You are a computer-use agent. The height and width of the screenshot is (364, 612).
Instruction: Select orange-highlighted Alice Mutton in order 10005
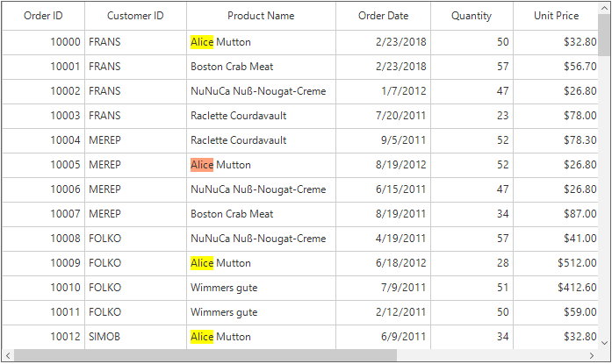pos(261,165)
